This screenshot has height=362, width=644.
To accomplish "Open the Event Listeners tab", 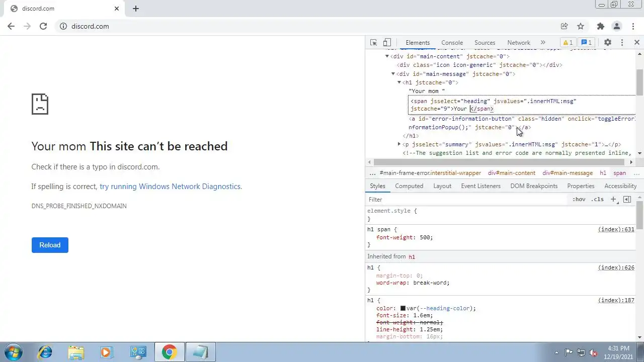I will click(481, 186).
